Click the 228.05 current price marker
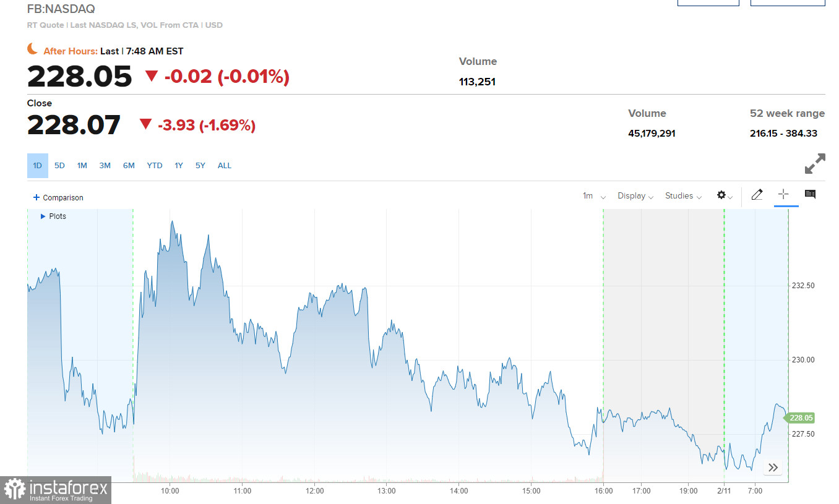The height and width of the screenshot is (504, 839). 801,418
